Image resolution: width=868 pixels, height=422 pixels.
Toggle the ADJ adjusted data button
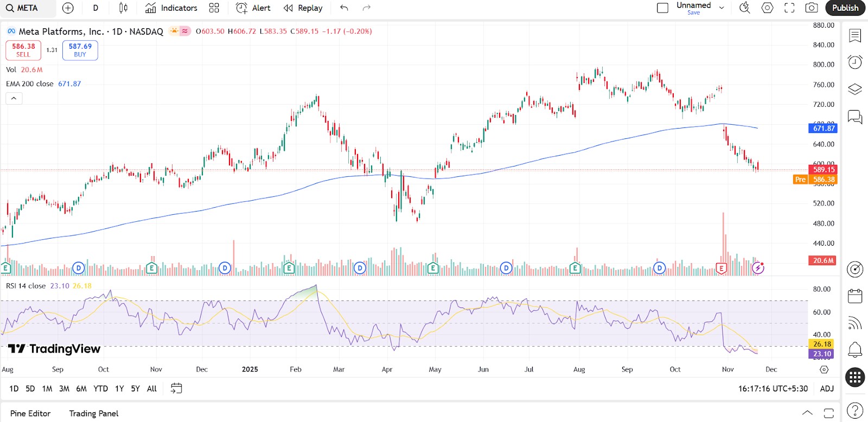pyautogui.click(x=827, y=388)
